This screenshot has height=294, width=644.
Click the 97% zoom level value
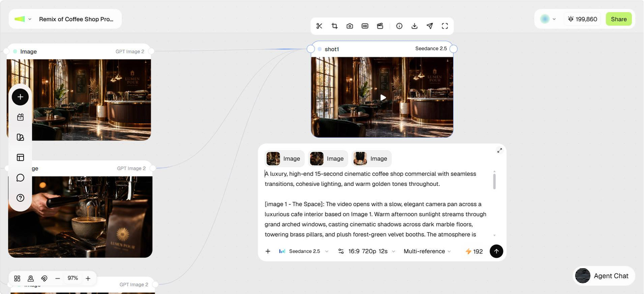[x=73, y=278]
